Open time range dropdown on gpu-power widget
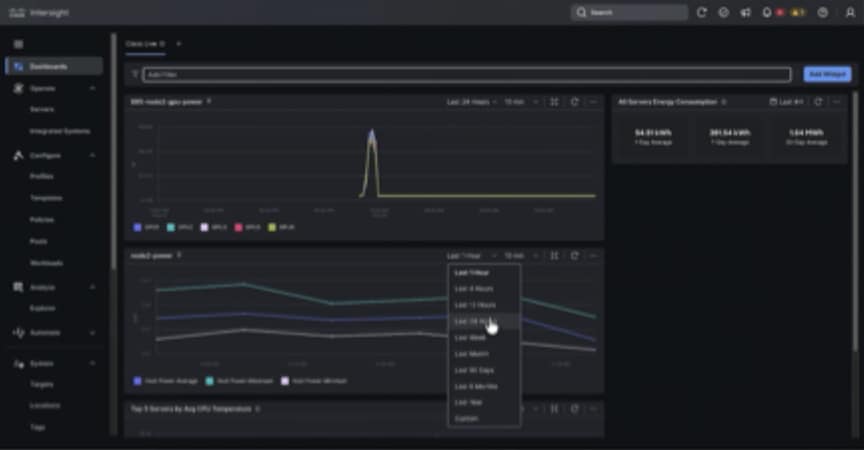 [x=472, y=102]
